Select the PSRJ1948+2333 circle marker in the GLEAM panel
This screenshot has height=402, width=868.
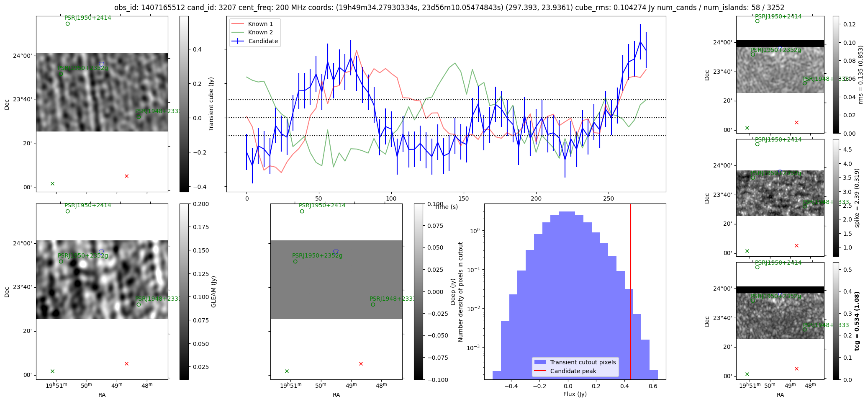click(139, 304)
